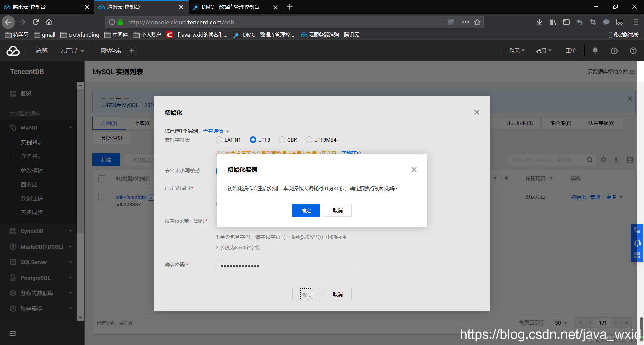Open the 更多 dropdown in instance row
The width and height of the screenshot is (644, 345).
(614, 197)
